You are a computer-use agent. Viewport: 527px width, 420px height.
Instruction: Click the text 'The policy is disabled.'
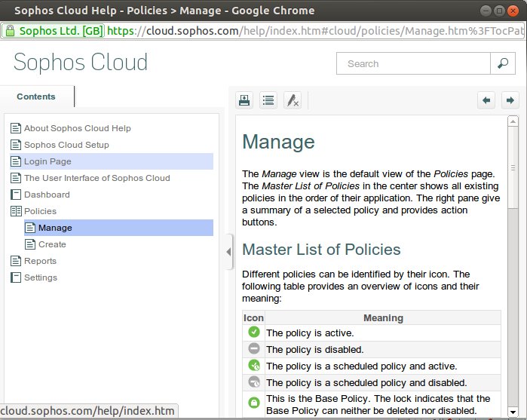[315, 349]
